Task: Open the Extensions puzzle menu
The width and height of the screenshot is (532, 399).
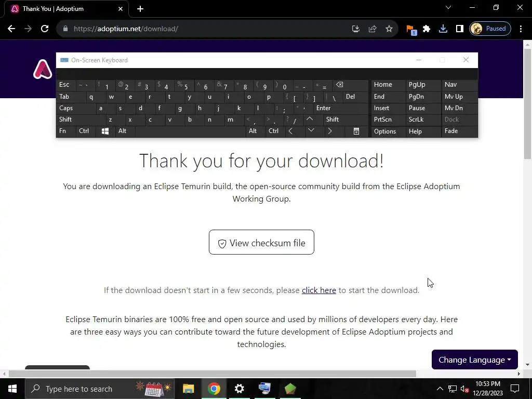Action: point(427,29)
